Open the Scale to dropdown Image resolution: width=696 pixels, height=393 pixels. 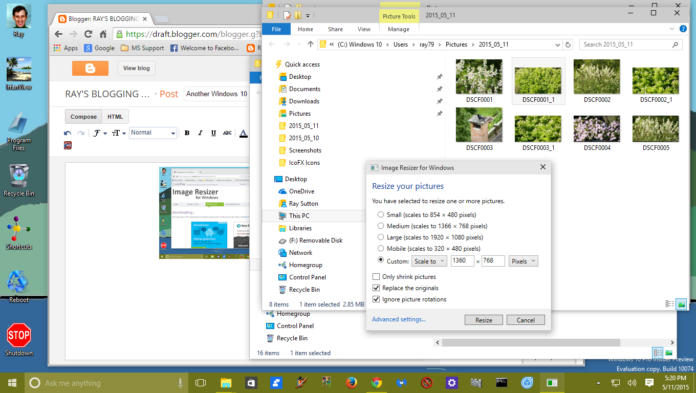(x=429, y=261)
